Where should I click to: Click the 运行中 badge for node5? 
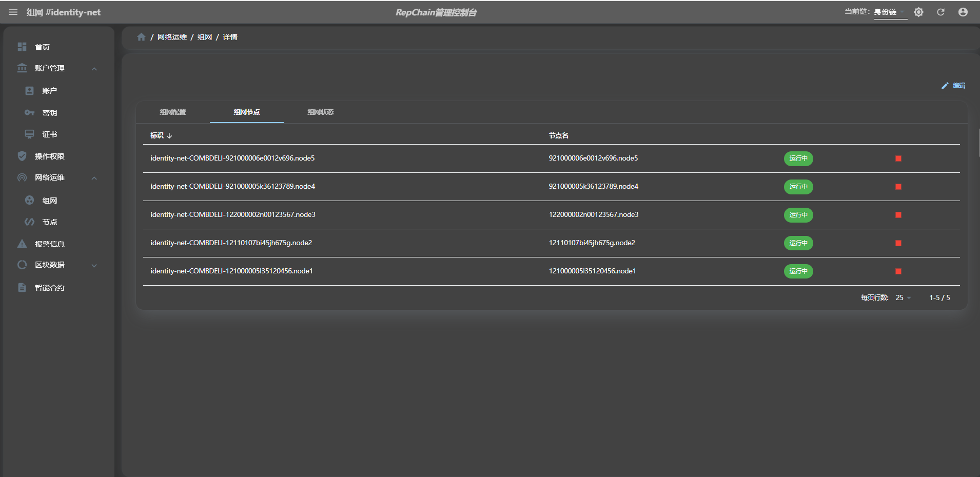798,158
